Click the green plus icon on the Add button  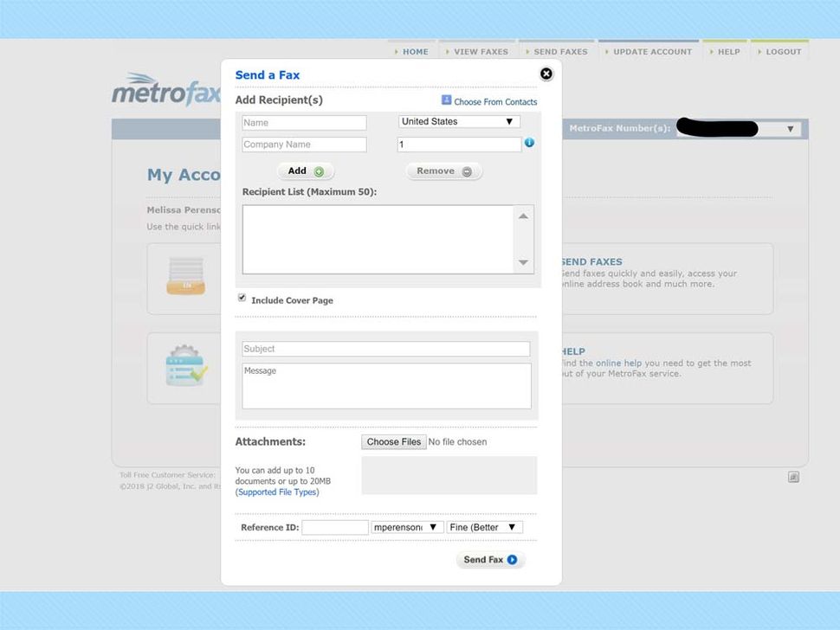(318, 170)
